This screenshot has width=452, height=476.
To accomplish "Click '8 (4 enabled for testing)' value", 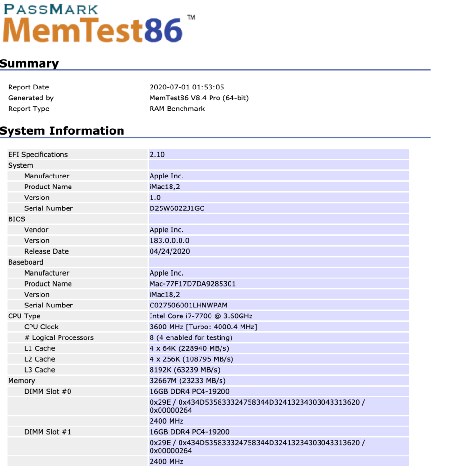I will [x=191, y=337].
